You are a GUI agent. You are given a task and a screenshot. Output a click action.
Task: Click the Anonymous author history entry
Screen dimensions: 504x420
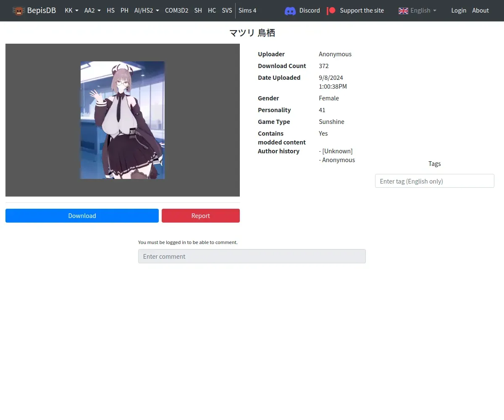[337, 160]
